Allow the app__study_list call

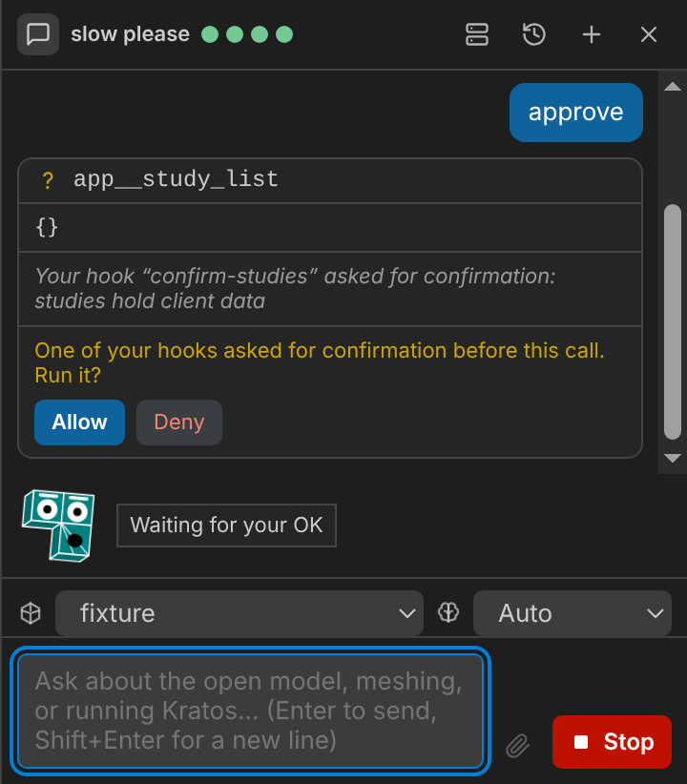tap(79, 423)
